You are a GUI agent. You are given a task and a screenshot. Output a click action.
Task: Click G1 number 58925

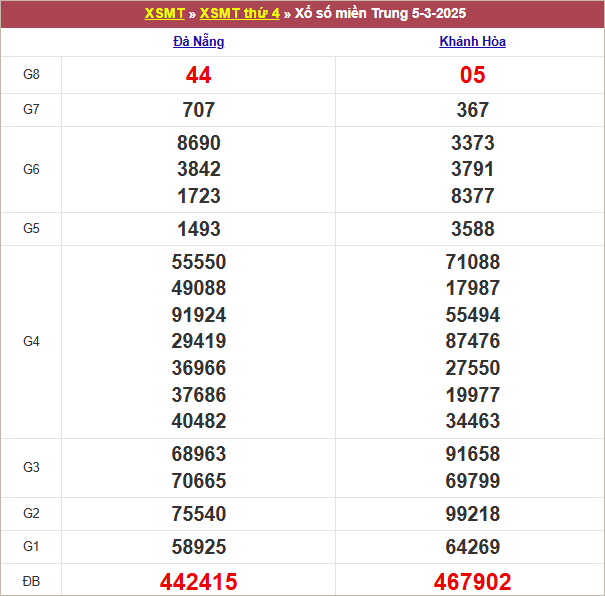tap(199, 547)
